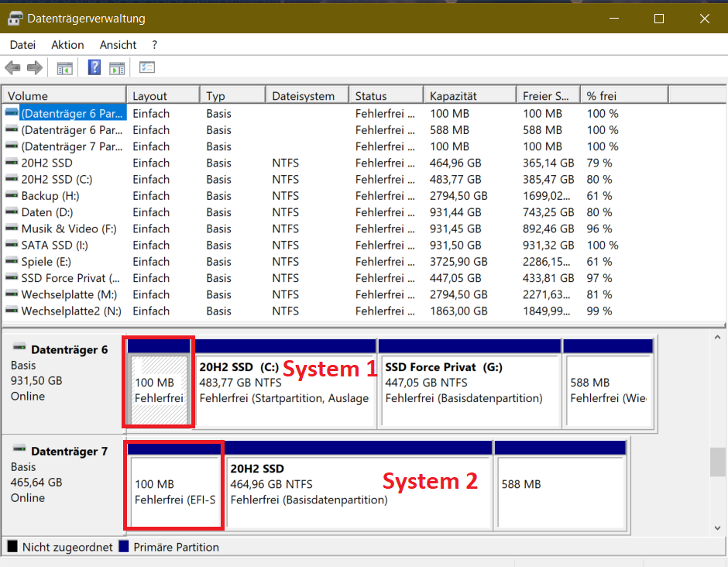Click the show/hide console tree icon
This screenshot has height=567, width=728.
64,68
